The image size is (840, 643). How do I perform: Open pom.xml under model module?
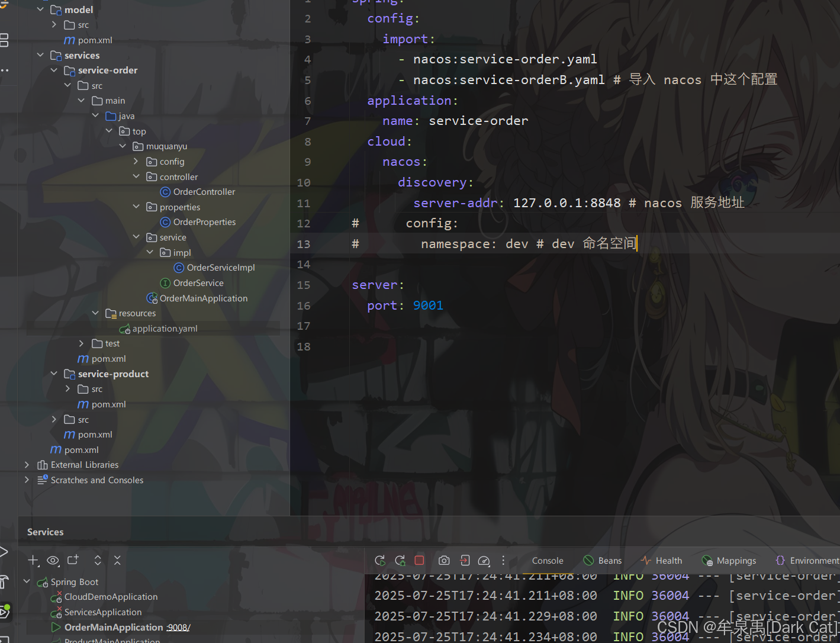point(95,40)
